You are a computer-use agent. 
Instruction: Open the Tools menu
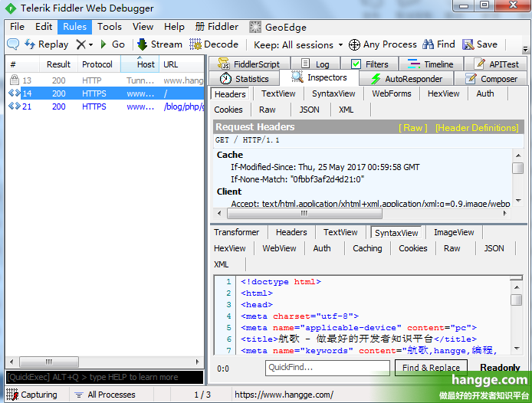(x=110, y=27)
